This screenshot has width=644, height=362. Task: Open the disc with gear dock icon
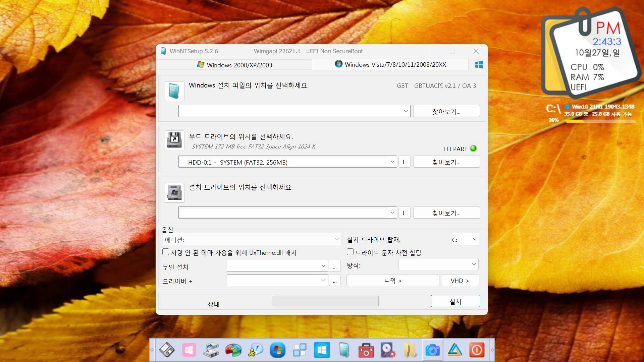[388, 350]
